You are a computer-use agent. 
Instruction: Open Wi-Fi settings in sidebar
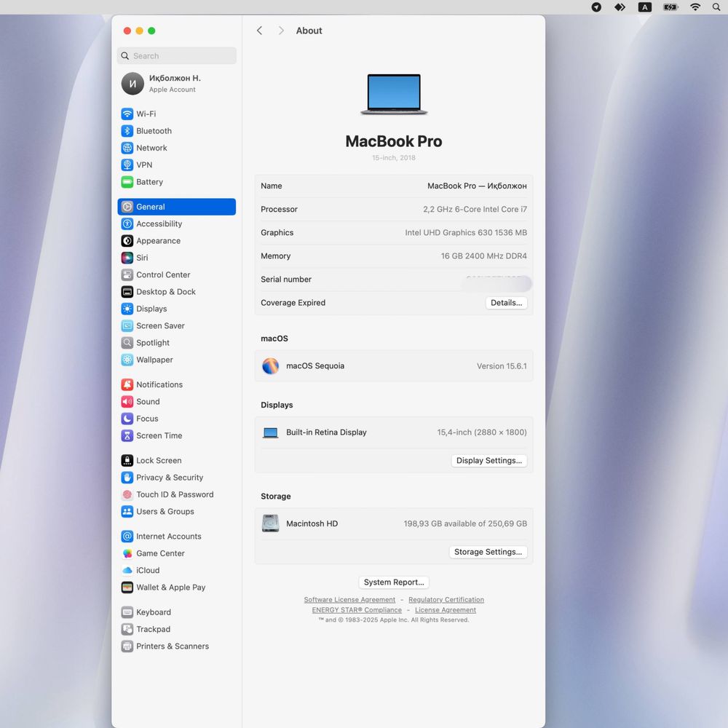[x=176, y=114]
